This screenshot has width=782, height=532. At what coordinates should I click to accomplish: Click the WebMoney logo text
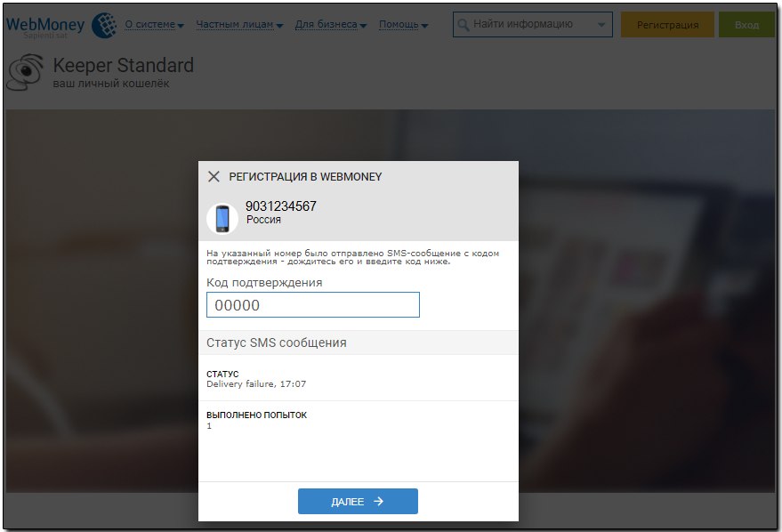[x=45, y=26]
